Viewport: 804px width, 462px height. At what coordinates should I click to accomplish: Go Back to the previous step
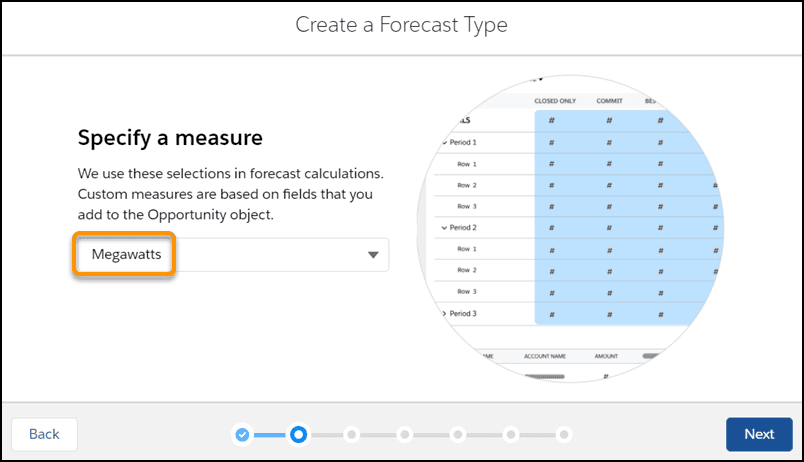(45, 434)
